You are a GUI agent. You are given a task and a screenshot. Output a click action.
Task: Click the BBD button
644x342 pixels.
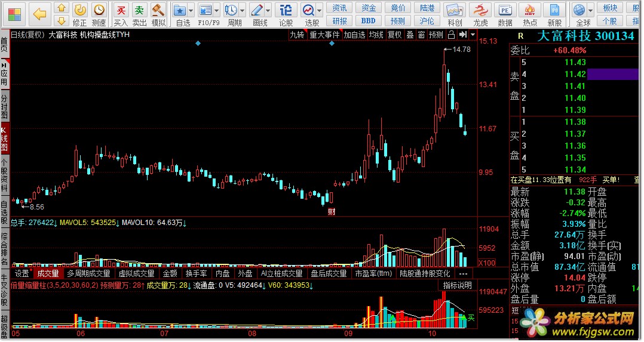[x=368, y=20]
